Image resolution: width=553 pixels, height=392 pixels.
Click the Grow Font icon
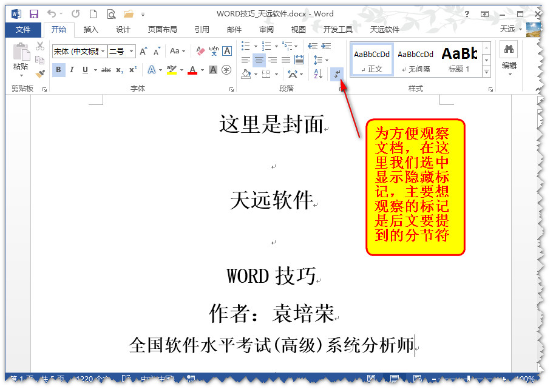pyautogui.click(x=143, y=51)
